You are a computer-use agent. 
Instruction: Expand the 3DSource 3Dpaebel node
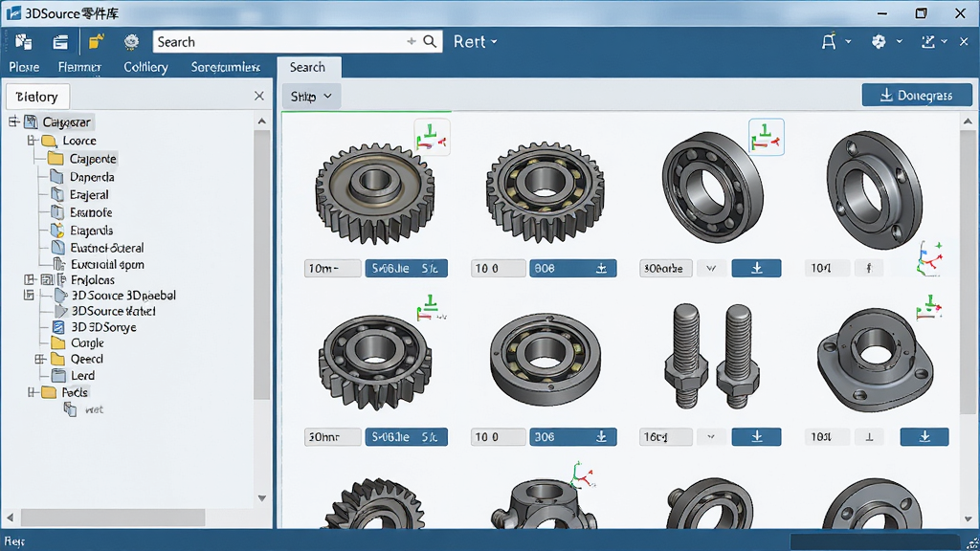tap(29, 295)
